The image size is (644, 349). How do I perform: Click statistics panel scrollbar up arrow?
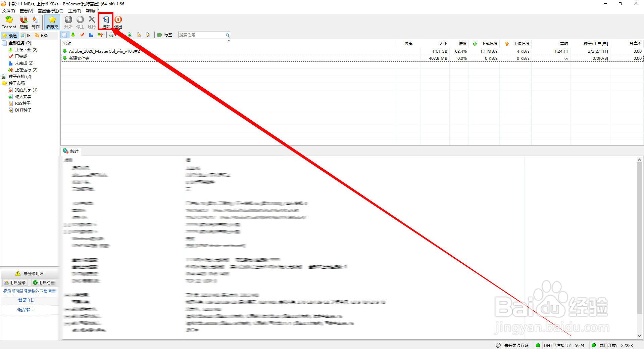click(x=640, y=160)
